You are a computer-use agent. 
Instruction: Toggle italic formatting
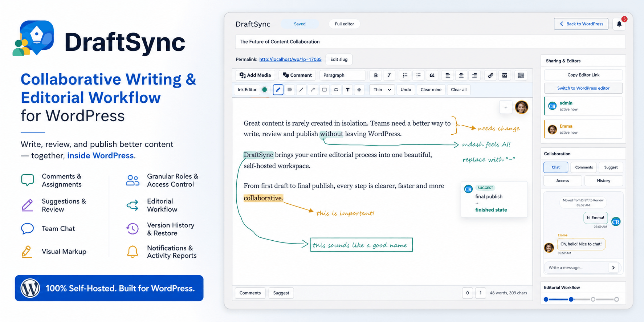tap(389, 75)
